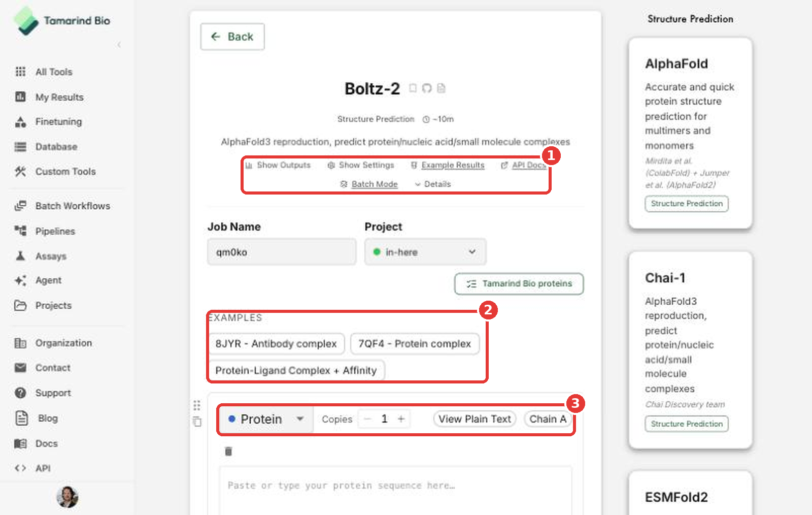812x515 pixels.
Task: Toggle Show Outputs
Action: click(x=278, y=165)
